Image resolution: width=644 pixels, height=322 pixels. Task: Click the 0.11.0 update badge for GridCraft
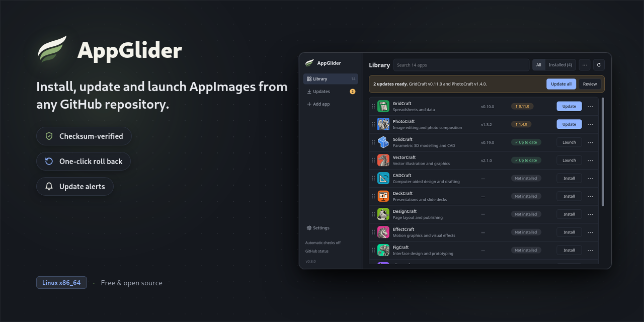tap(522, 106)
